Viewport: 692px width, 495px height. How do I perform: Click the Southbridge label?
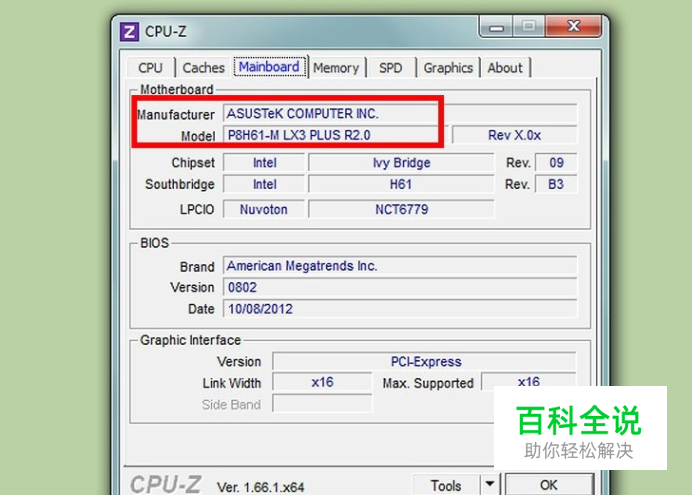click(180, 184)
